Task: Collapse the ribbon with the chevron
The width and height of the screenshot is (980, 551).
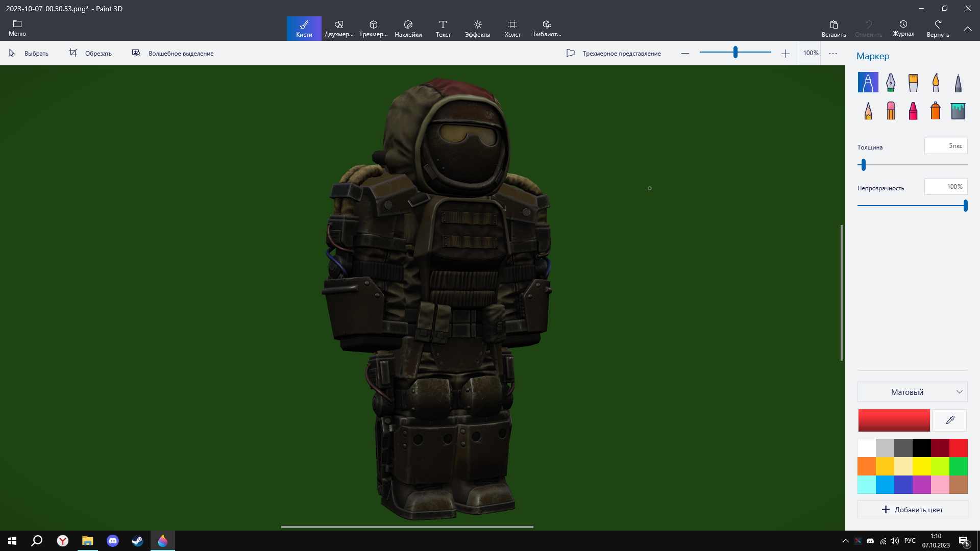Action: click(968, 29)
